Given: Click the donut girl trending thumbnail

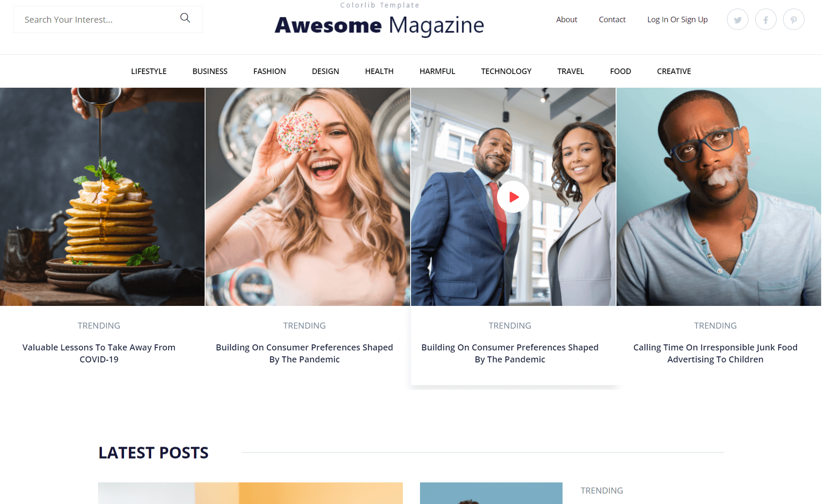Looking at the screenshot, I should (x=308, y=196).
